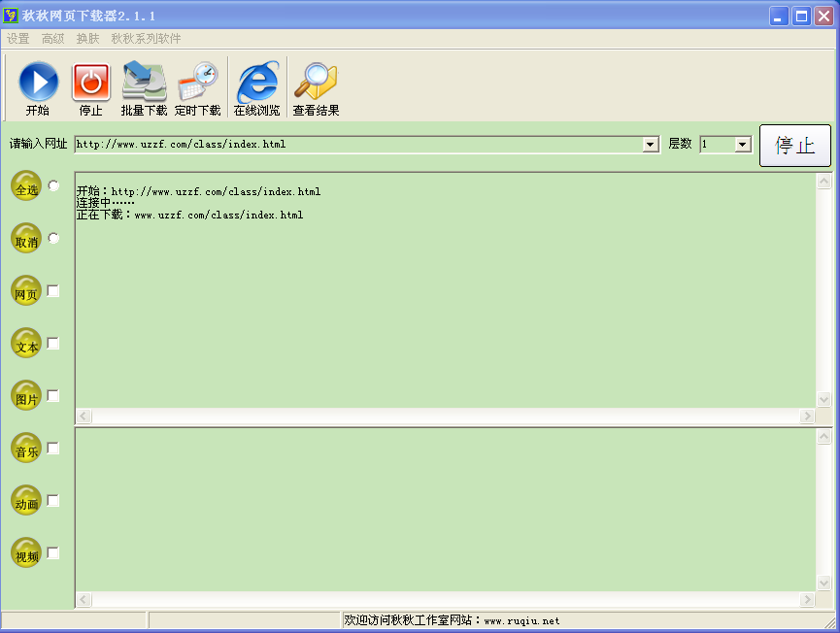This screenshot has height=633, width=840.
Task: Click inside the URL input field
Action: click(359, 144)
